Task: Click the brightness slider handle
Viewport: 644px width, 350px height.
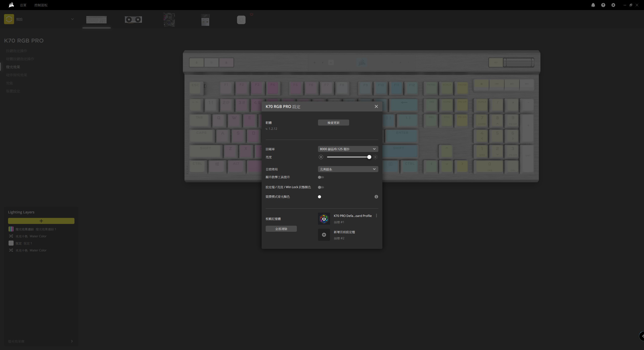Action: point(369,157)
